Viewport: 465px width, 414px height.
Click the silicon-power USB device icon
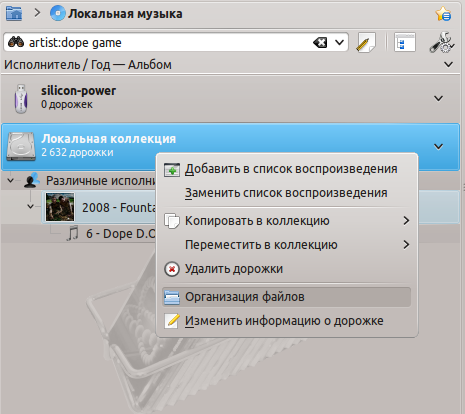click(21, 99)
